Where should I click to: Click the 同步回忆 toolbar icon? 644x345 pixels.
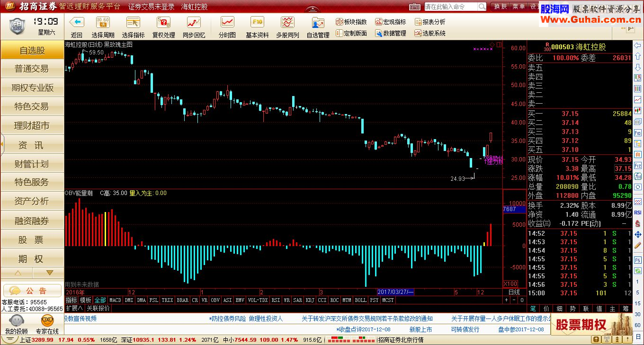[x=194, y=22]
